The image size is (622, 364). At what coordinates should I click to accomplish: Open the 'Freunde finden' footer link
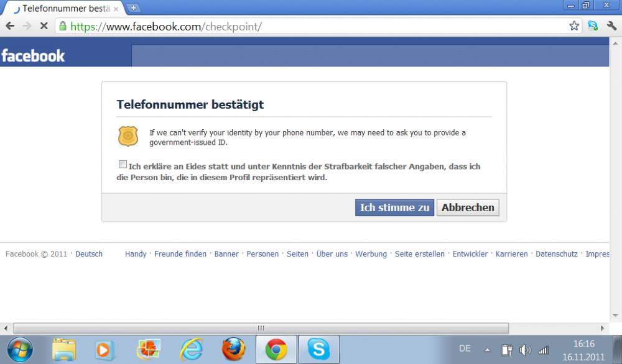[180, 254]
